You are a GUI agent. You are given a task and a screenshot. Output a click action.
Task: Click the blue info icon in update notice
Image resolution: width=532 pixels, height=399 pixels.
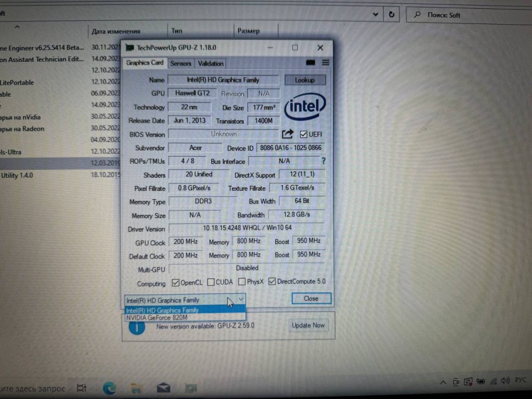137,327
